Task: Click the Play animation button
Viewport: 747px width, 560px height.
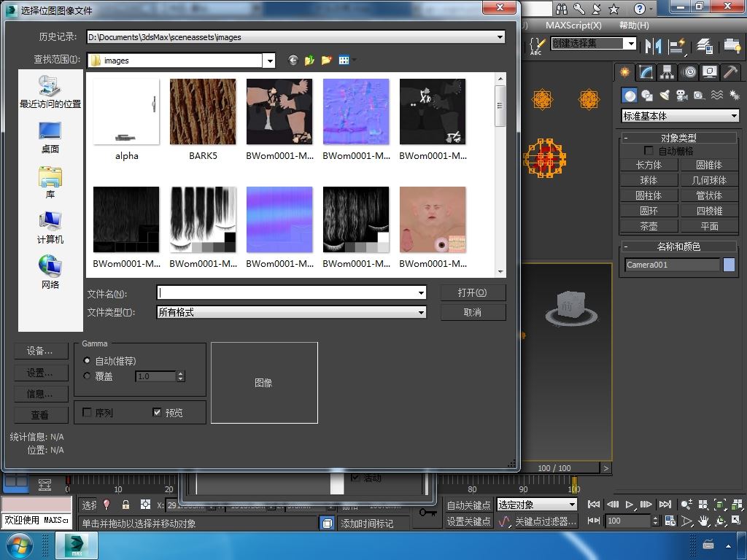Action: pos(630,505)
